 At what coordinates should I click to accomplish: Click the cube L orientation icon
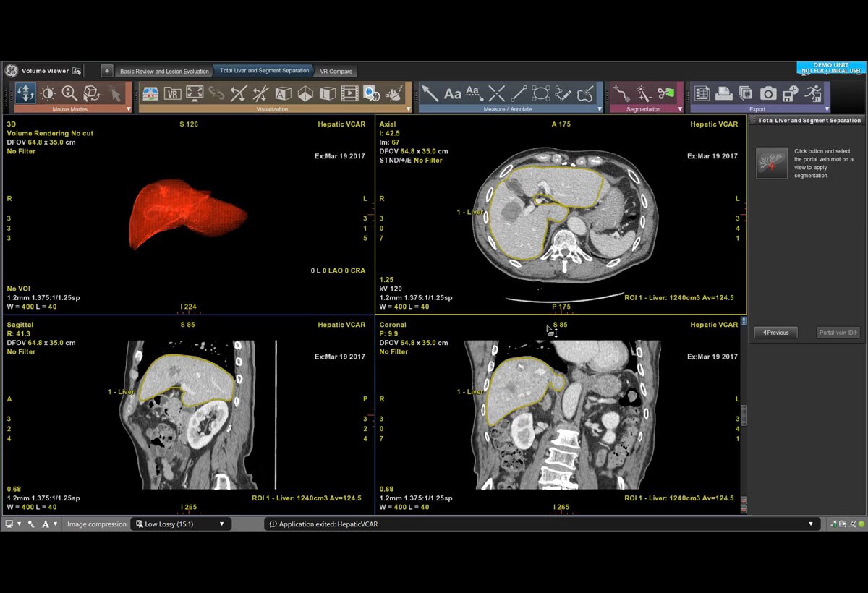tap(328, 93)
